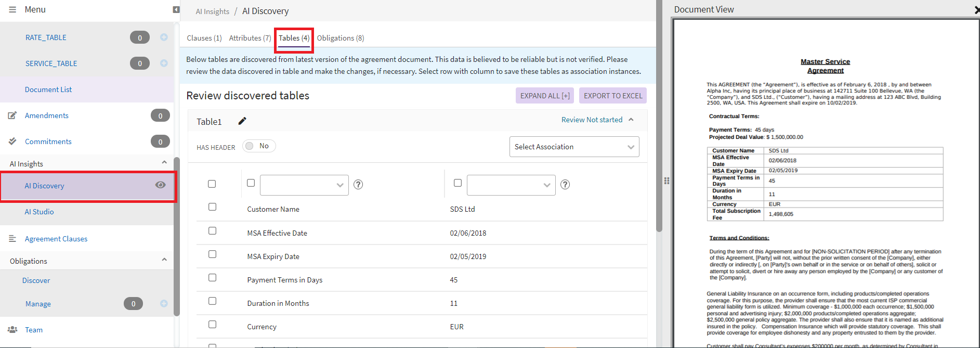Click the hamburger Menu icon
Image resolution: width=980 pixels, height=348 pixels.
pos(12,9)
